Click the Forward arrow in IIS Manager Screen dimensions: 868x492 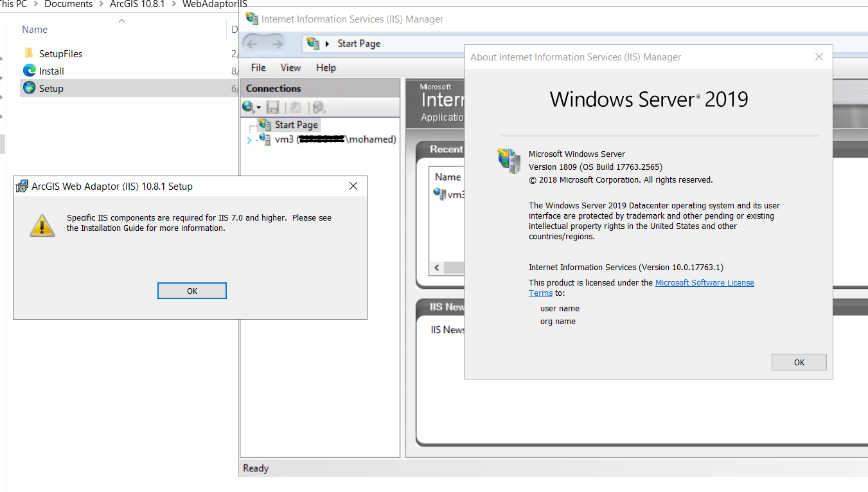(x=277, y=44)
